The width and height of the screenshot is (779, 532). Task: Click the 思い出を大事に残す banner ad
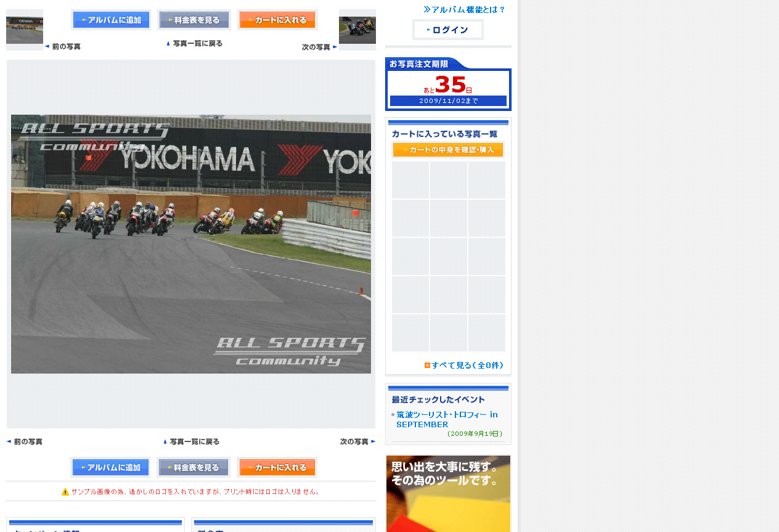(448, 493)
